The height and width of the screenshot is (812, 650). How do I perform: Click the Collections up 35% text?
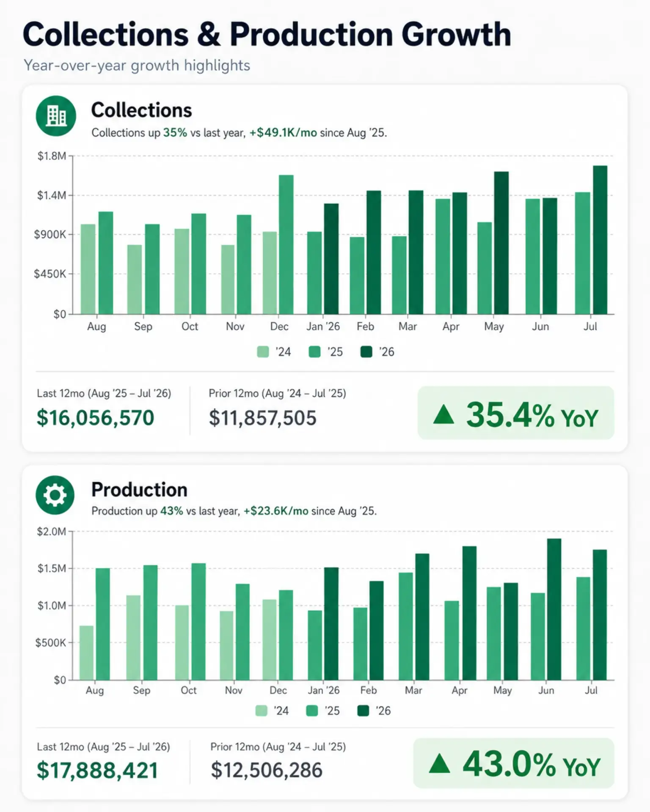pos(139,133)
